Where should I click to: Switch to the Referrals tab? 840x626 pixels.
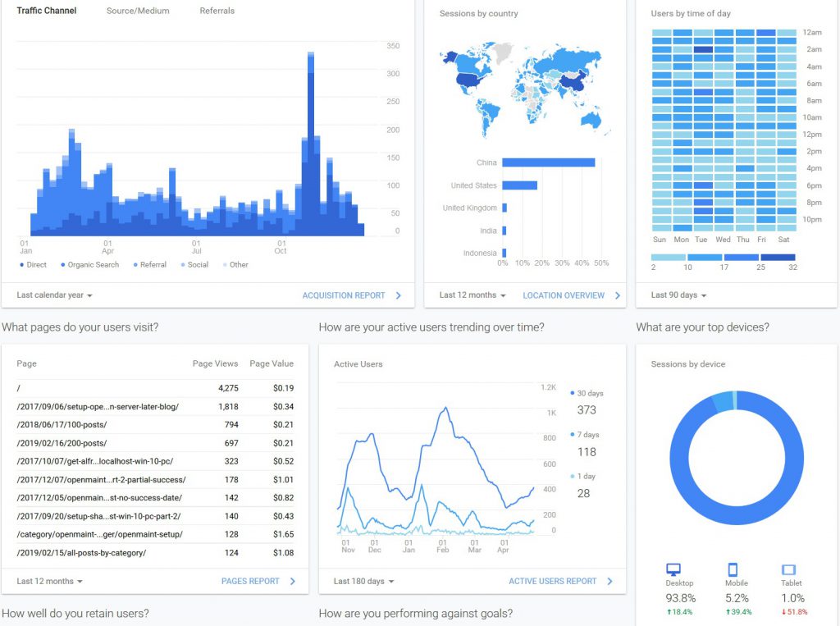coord(217,11)
